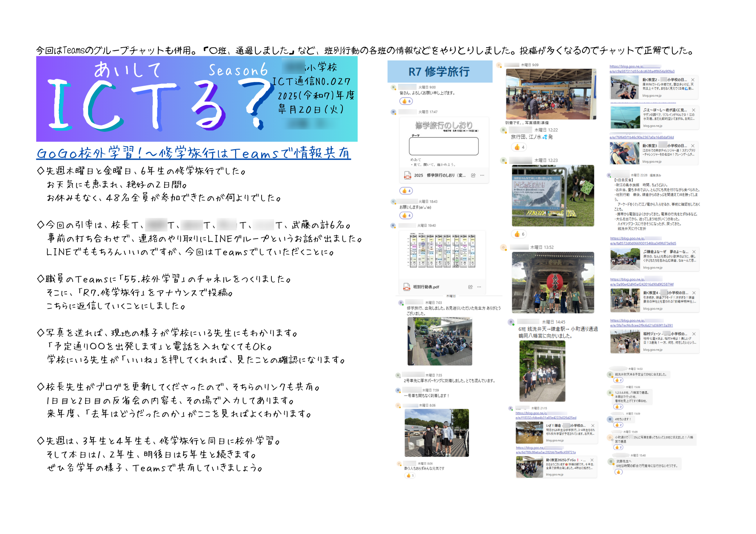Image resolution: width=756 pixels, height=534 pixels.
Task: Share the 2025 修学旅行のしおり file card
Action: 473,175
